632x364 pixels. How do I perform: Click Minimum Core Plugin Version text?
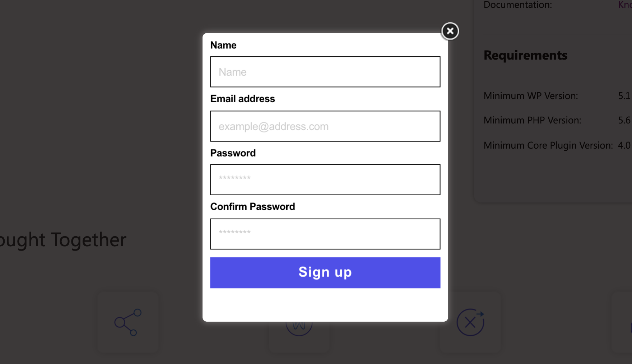coord(548,145)
